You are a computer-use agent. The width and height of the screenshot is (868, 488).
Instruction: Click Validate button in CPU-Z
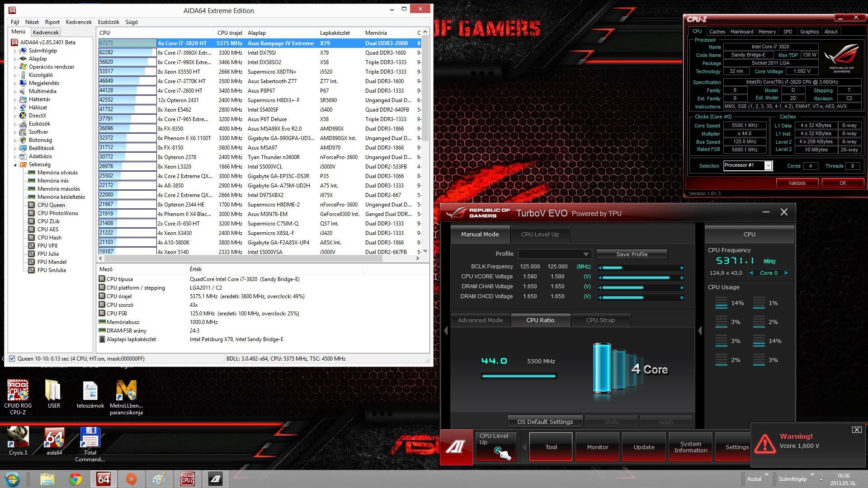797,183
